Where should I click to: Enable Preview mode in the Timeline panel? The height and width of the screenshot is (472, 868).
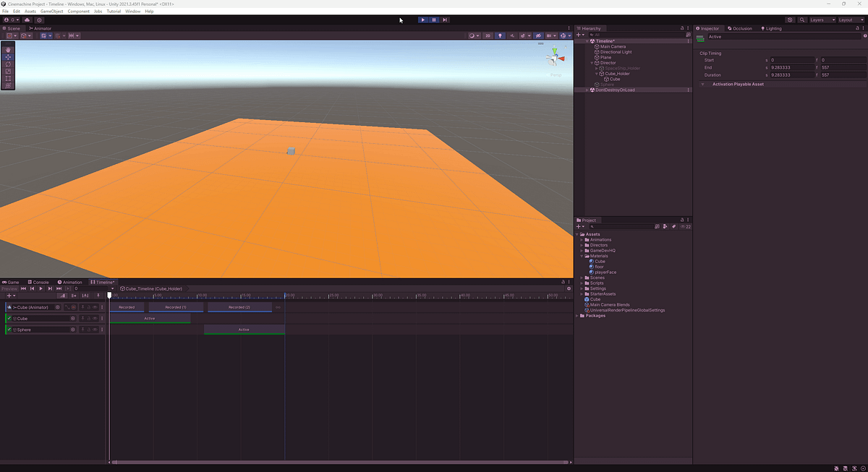9,288
